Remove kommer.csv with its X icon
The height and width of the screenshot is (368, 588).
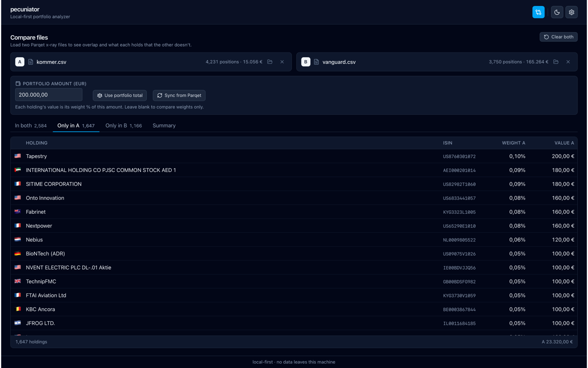pos(282,62)
